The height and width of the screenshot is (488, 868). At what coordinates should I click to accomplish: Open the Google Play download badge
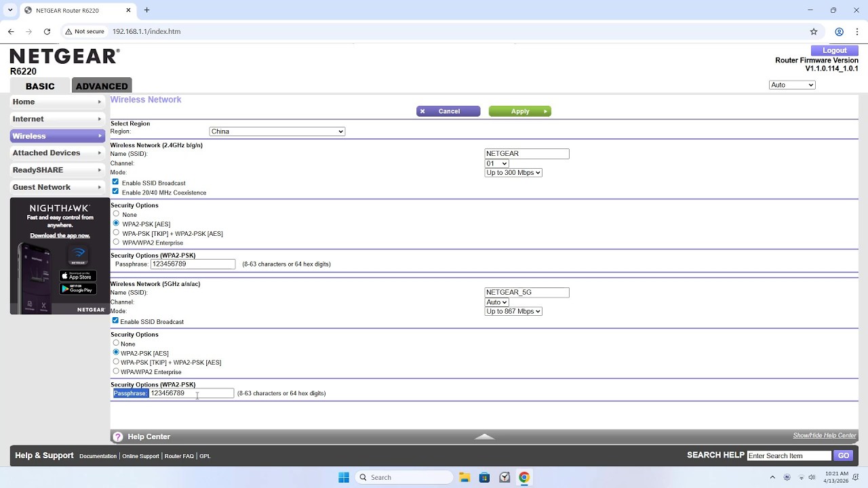pos(78,289)
